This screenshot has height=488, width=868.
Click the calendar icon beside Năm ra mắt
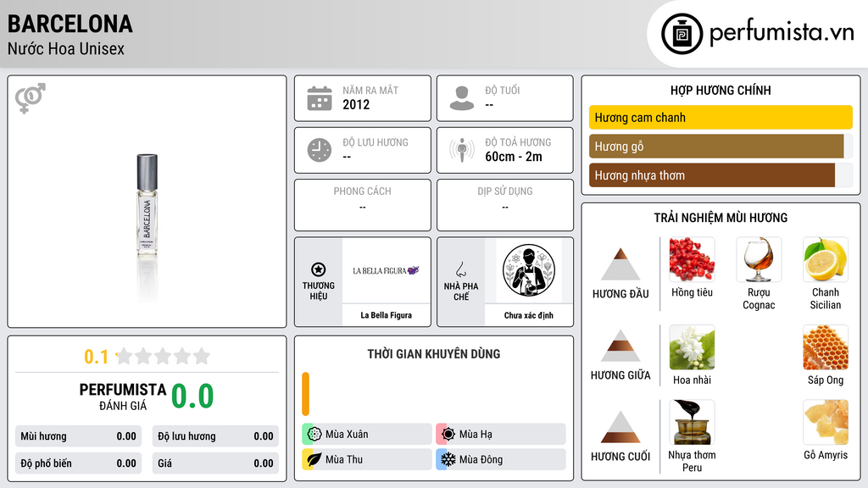click(320, 98)
